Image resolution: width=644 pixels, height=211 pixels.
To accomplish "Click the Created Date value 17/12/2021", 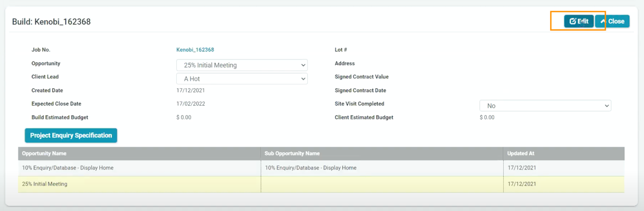I will (190, 90).
